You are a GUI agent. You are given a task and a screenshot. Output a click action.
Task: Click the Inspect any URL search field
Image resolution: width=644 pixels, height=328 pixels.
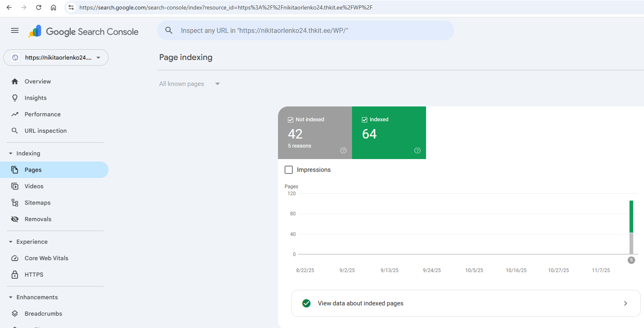point(305,30)
